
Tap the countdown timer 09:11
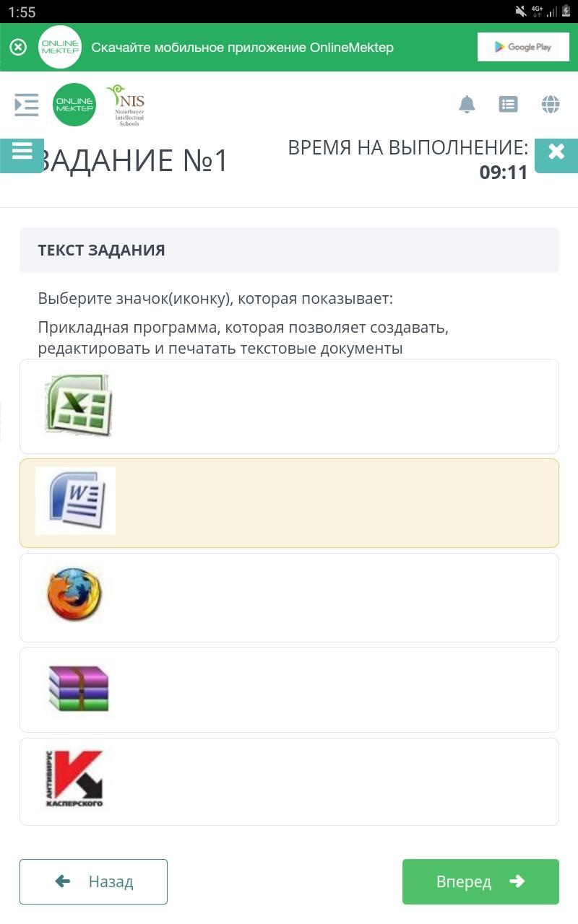coord(504,173)
